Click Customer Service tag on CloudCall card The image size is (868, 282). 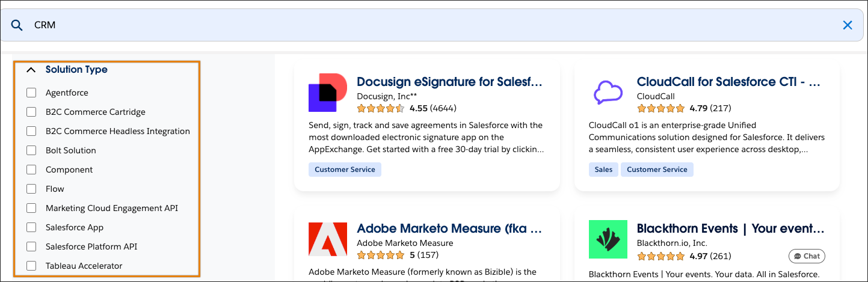tap(657, 170)
